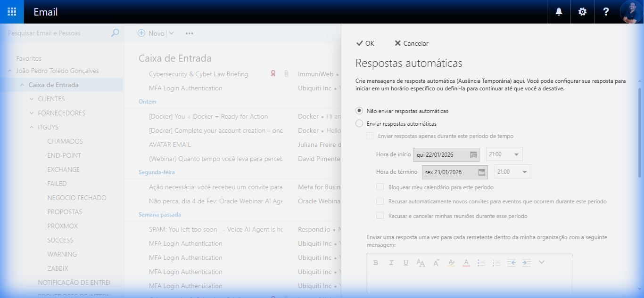The image size is (644, 298).
Task: Click OK to save automatic replies
Action: [x=365, y=43]
